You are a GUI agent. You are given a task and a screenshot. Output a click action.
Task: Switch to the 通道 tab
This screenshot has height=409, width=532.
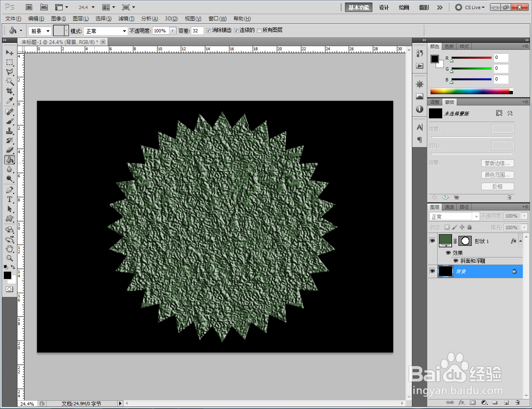(x=449, y=207)
